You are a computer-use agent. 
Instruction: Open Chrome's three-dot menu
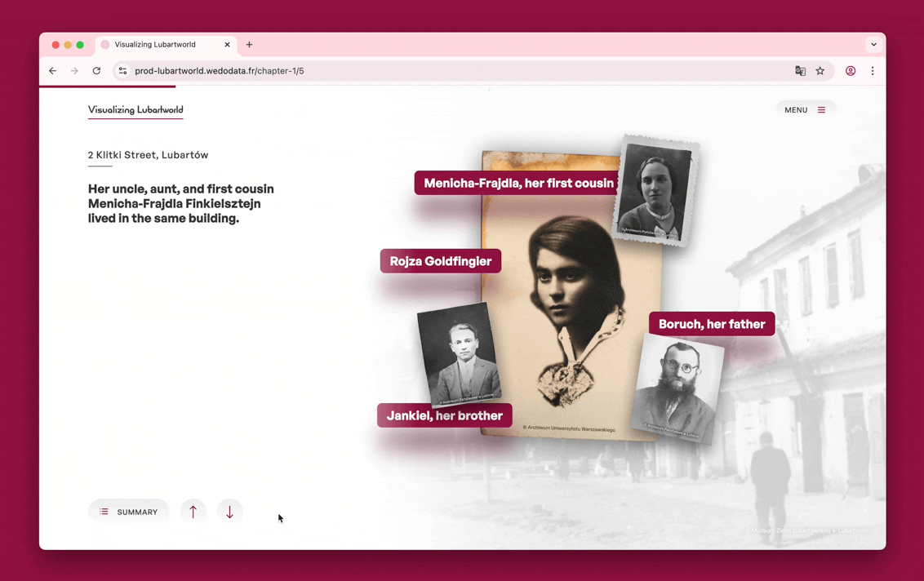point(873,71)
